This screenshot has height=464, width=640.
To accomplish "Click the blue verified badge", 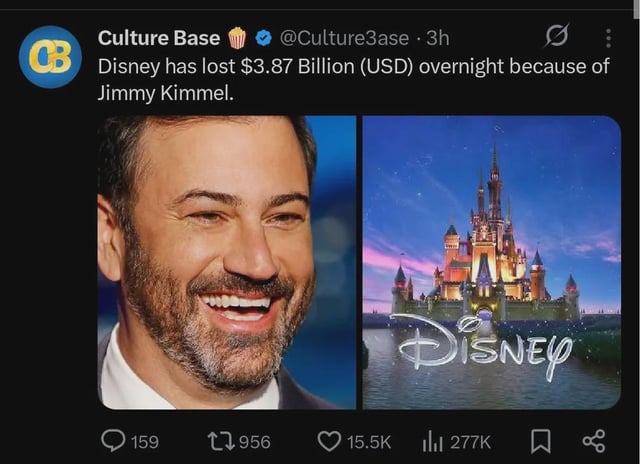I will [263, 38].
